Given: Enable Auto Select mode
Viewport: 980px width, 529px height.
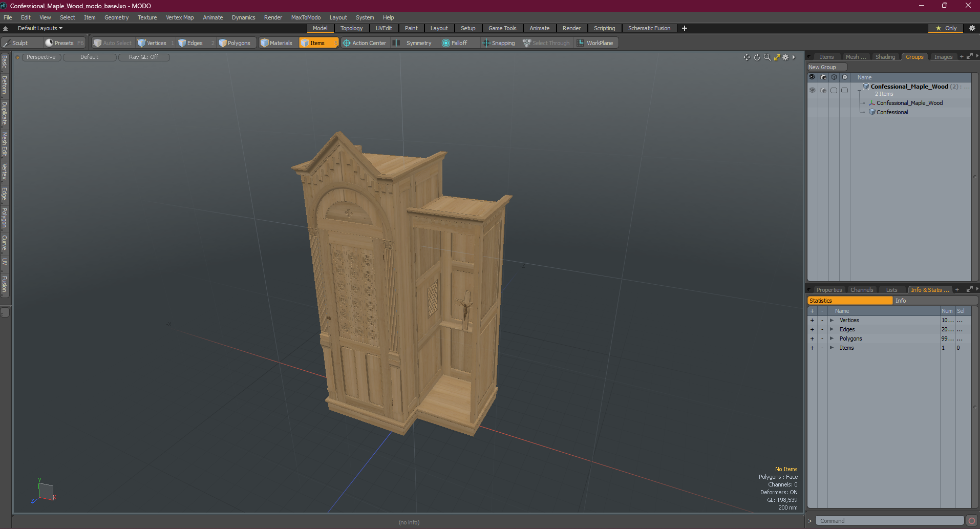Looking at the screenshot, I should [x=113, y=43].
